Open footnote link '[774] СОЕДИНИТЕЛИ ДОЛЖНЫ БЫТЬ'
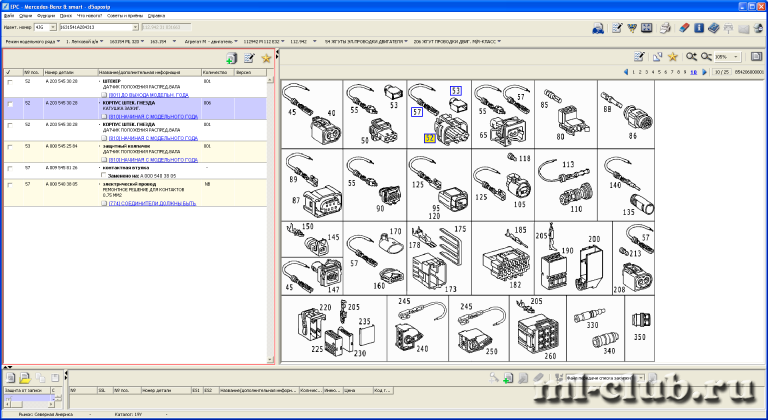This screenshot has width=768, height=420. (152, 203)
